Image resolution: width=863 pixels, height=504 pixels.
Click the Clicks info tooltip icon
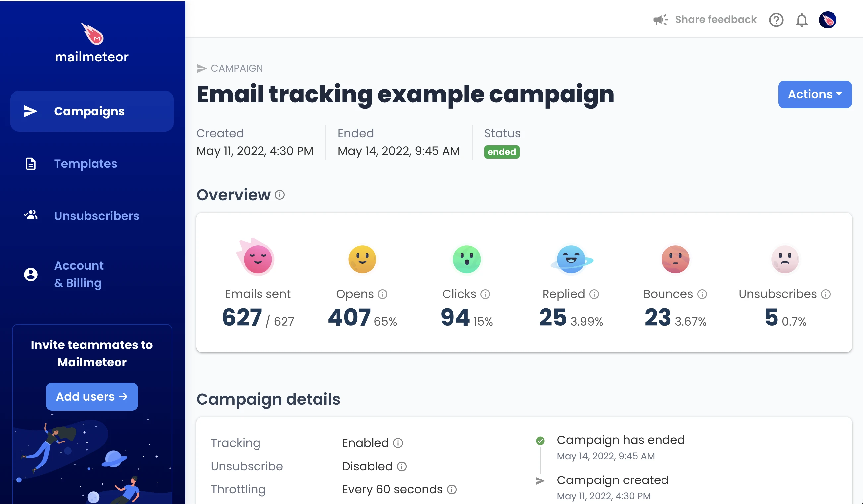(x=486, y=294)
